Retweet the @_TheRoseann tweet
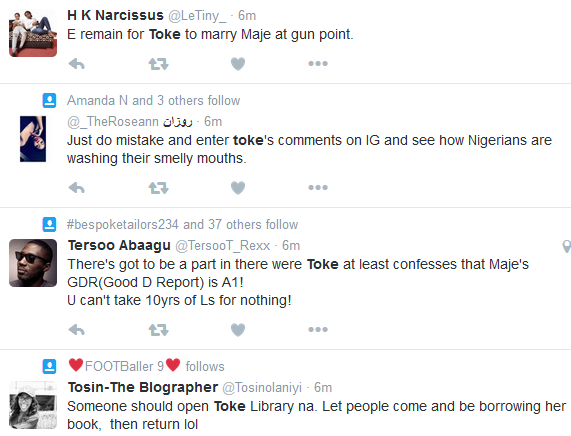This screenshot has width=571, height=436. (158, 188)
